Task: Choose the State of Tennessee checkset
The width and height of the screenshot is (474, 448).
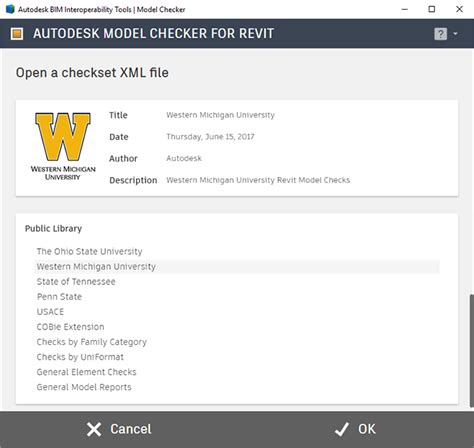Action: coord(76,282)
